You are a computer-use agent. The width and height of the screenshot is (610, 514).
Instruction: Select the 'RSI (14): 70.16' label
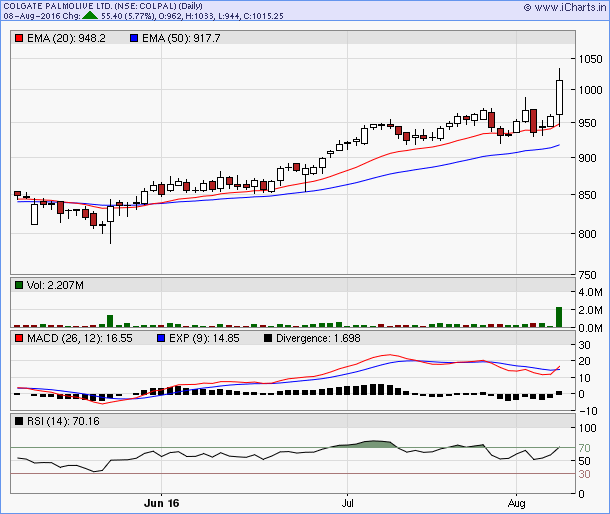(x=63, y=421)
